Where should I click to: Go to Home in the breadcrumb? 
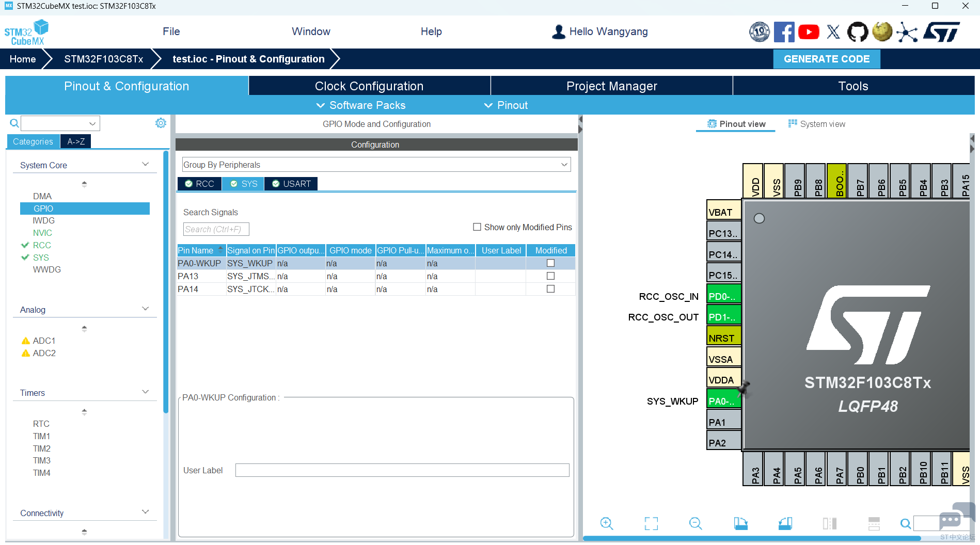tap(23, 59)
